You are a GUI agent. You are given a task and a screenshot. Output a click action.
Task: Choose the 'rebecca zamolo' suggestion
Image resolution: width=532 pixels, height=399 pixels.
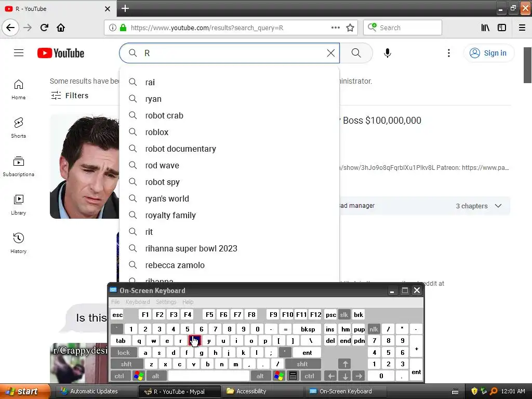coord(229,265)
